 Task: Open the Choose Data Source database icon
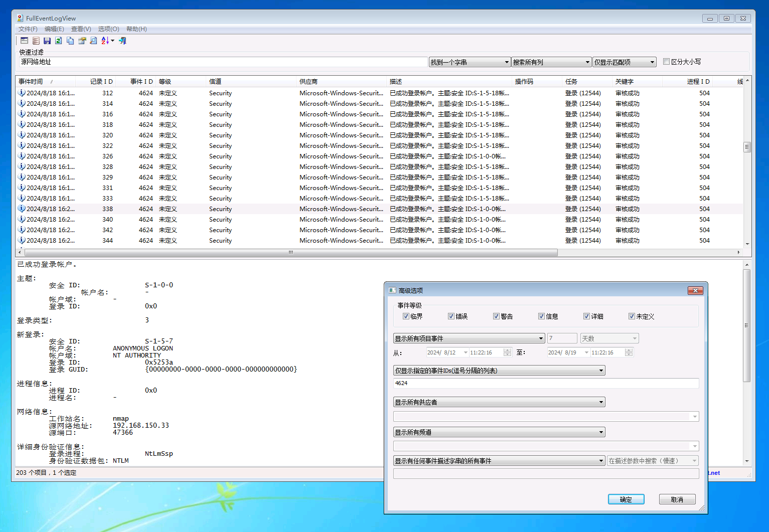36,41
